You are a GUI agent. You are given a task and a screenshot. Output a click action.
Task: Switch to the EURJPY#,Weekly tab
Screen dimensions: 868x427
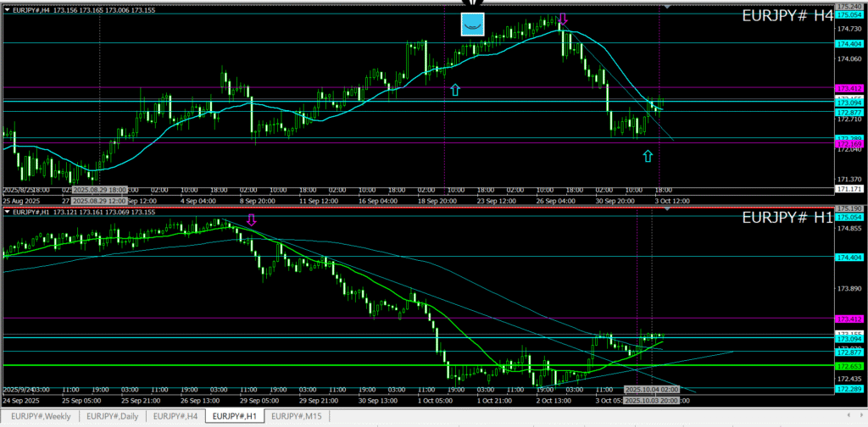42,416
